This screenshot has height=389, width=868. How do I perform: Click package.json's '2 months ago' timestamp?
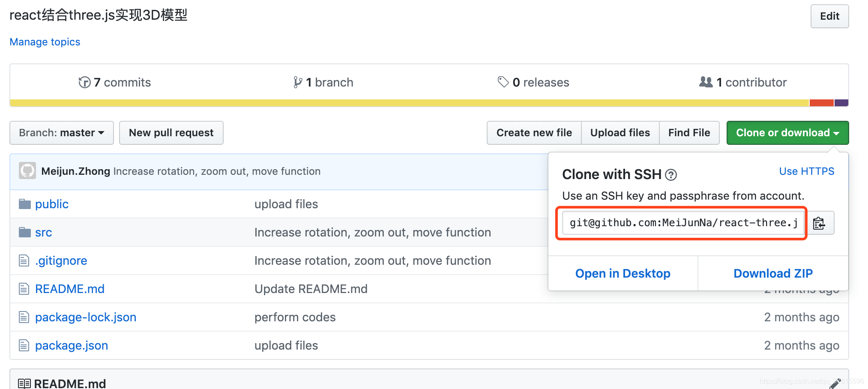tap(802, 345)
